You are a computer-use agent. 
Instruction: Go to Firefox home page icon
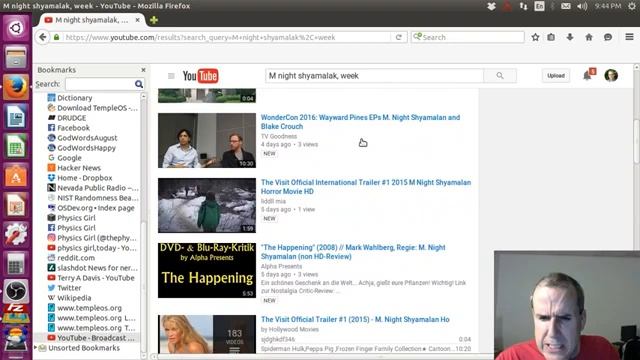tap(589, 37)
